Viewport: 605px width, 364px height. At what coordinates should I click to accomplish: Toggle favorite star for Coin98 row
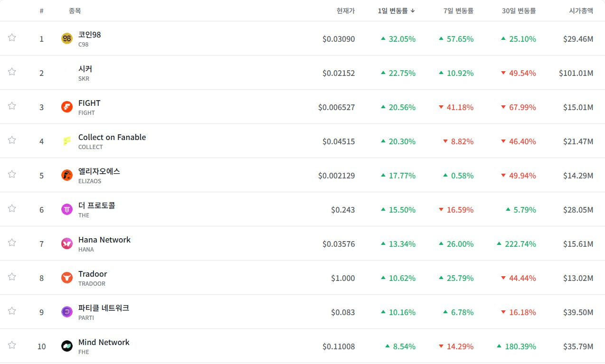point(12,37)
